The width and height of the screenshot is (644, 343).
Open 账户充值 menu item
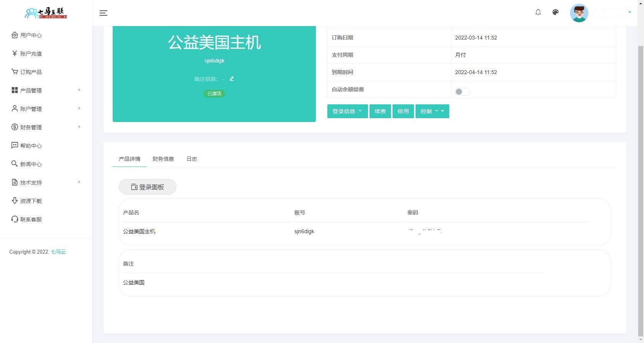coord(31,54)
